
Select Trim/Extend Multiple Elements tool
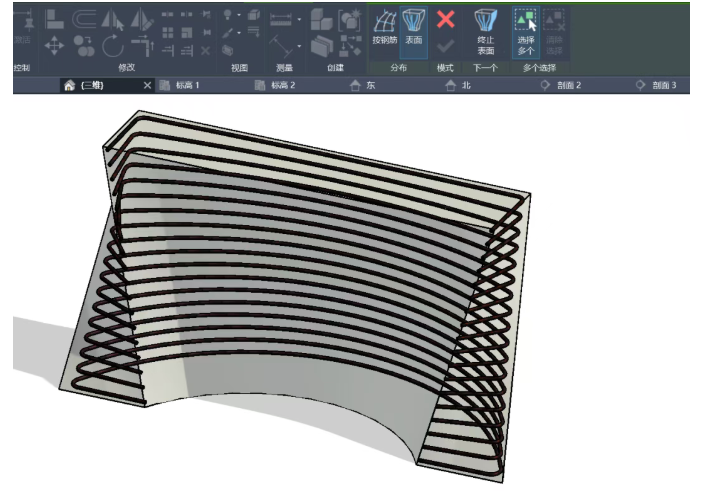coord(187,50)
